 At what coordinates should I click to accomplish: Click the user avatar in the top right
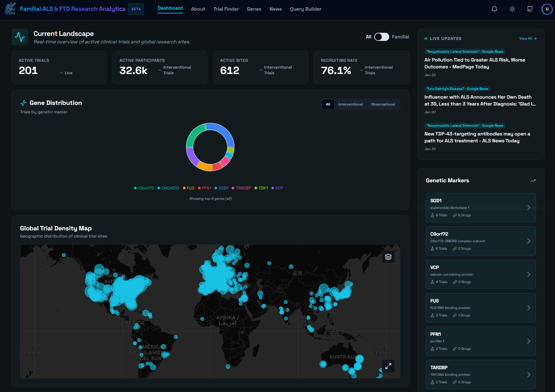pyautogui.click(x=547, y=9)
